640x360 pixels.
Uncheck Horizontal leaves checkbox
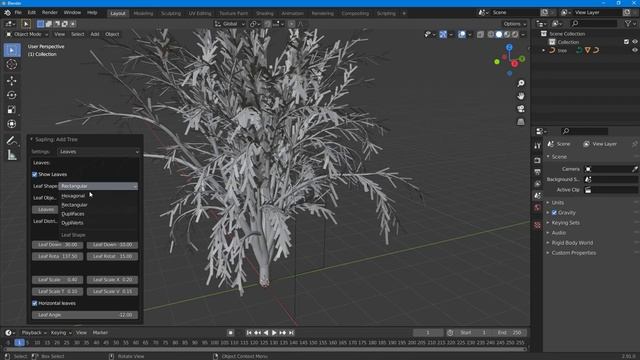(35, 303)
